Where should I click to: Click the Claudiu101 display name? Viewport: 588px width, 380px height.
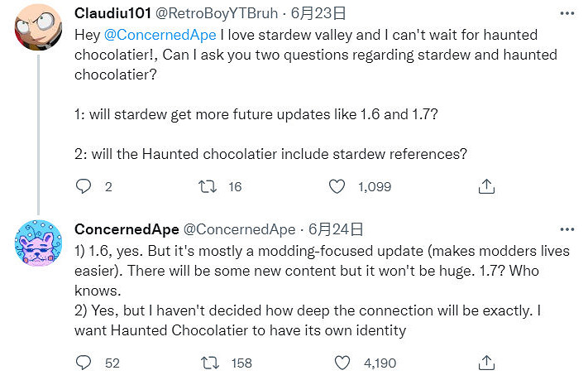pos(112,14)
